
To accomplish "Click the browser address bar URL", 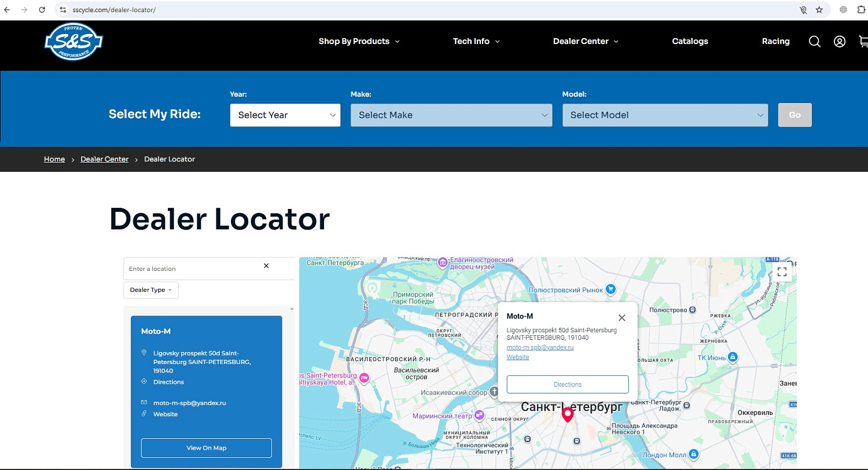I will tap(114, 10).
